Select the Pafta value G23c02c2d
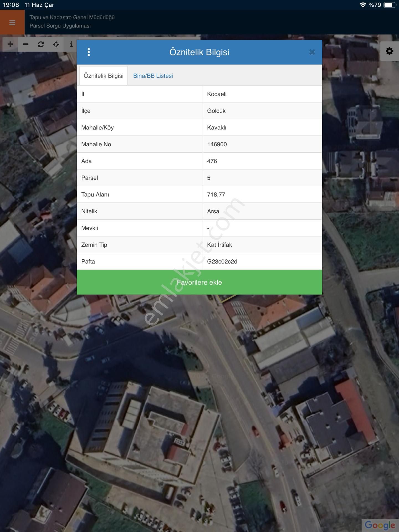The width and height of the screenshot is (399, 532). [222, 262]
